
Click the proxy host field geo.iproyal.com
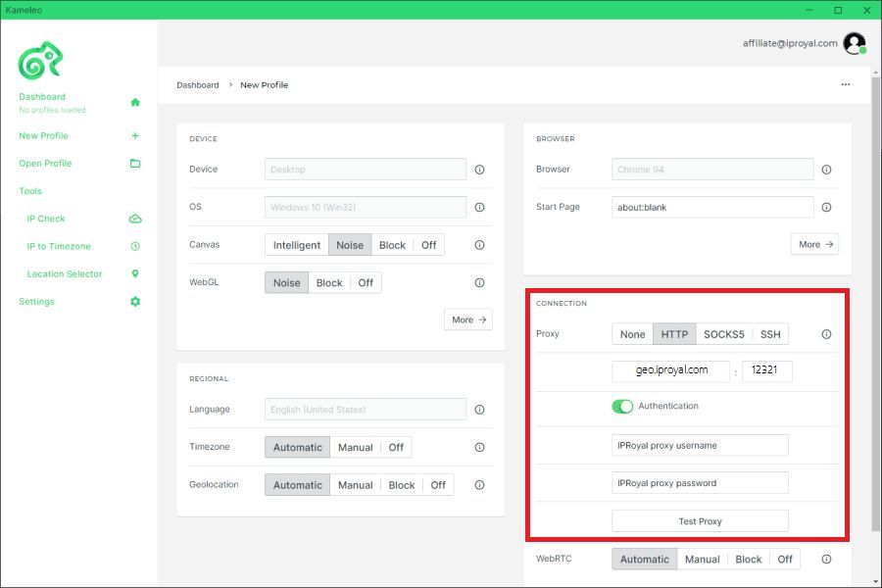[x=671, y=370]
